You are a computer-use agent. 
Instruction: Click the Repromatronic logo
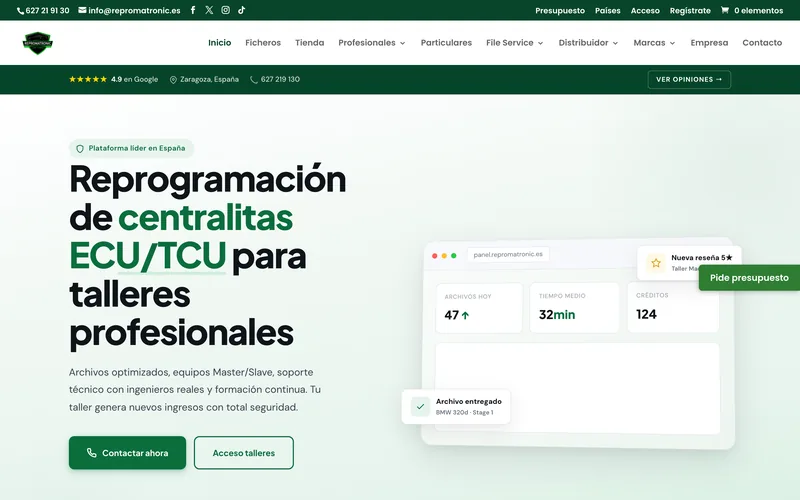tap(38, 43)
